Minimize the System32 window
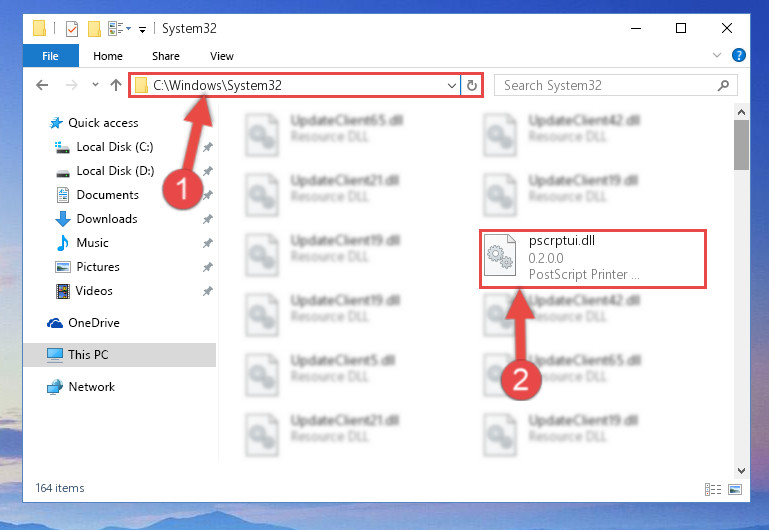769x530 pixels. click(636, 28)
